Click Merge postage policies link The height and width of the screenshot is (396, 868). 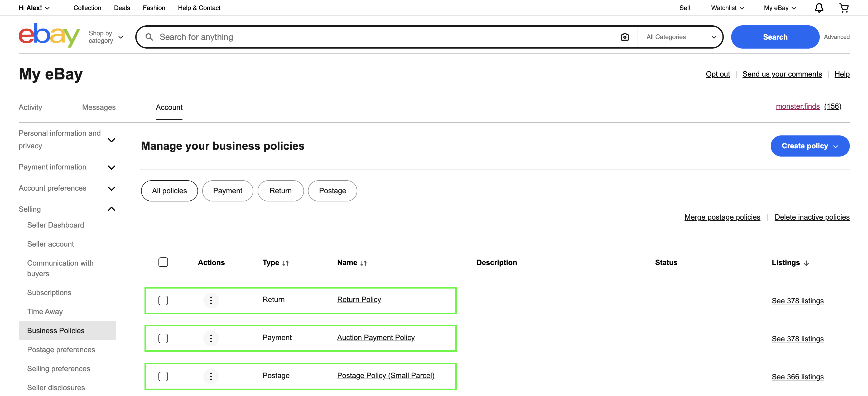pyautogui.click(x=722, y=217)
